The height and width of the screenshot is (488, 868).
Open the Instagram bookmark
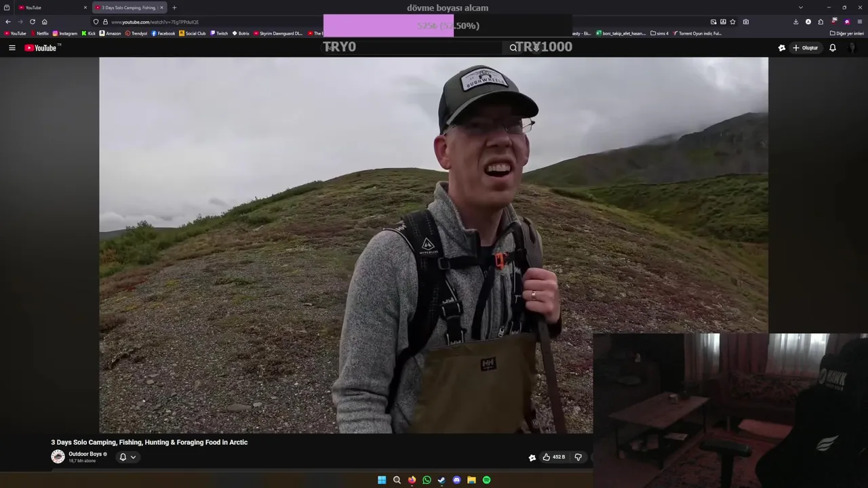[x=65, y=33]
